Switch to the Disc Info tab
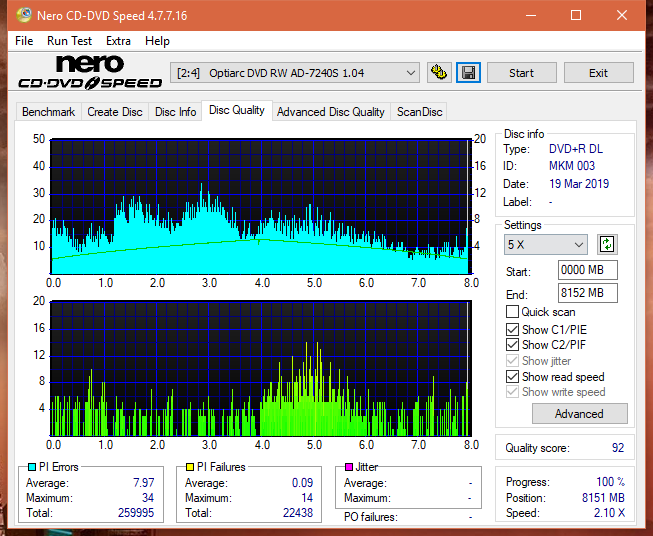The height and width of the screenshot is (536, 653). tap(175, 112)
